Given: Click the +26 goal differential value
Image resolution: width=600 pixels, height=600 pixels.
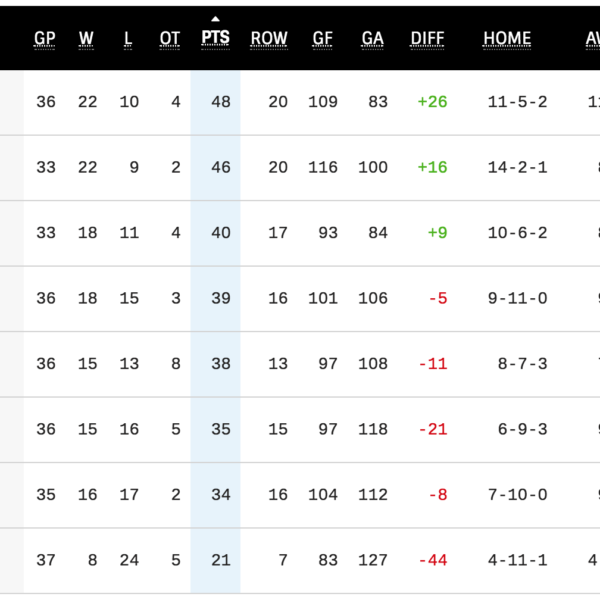Looking at the screenshot, I should point(432,101).
